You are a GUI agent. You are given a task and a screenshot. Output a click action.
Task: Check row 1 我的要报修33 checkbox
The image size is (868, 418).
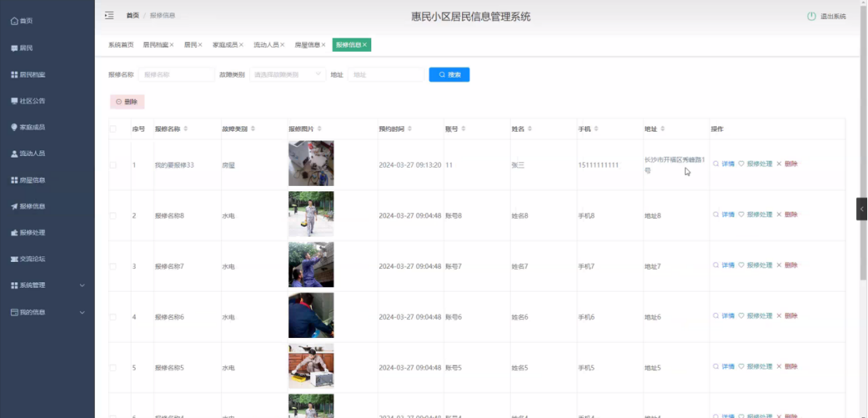113,165
